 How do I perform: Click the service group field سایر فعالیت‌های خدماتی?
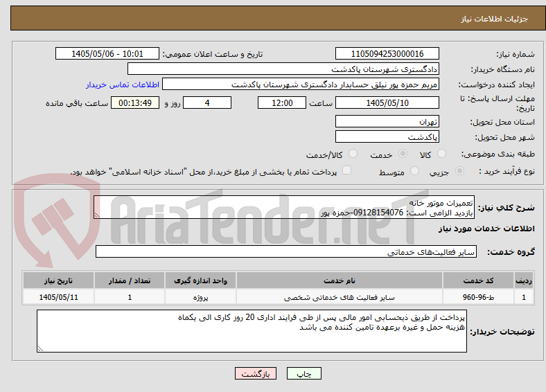286,251
